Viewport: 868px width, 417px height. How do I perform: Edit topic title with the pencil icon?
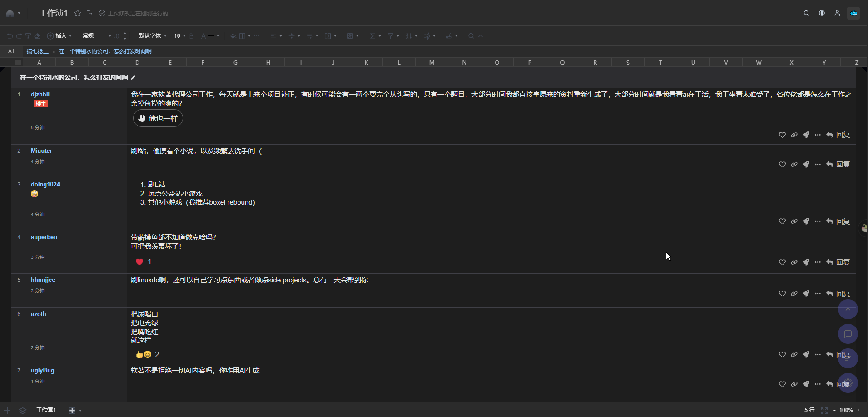[x=133, y=78]
